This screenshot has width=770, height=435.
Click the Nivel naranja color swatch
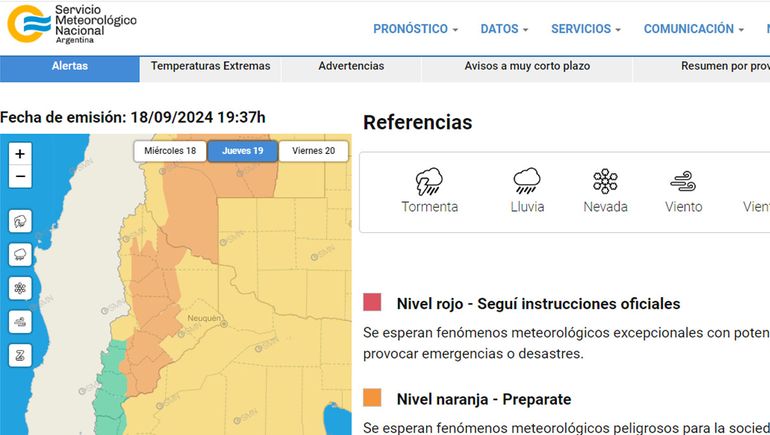[x=373, y=398]
